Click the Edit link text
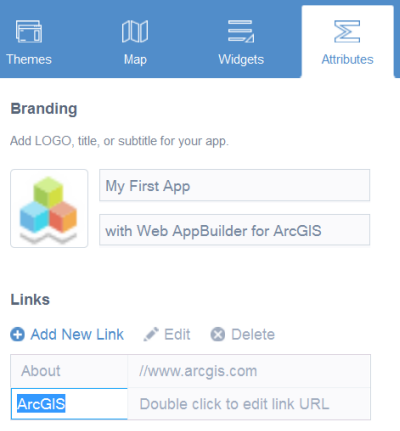 point(177,334)
